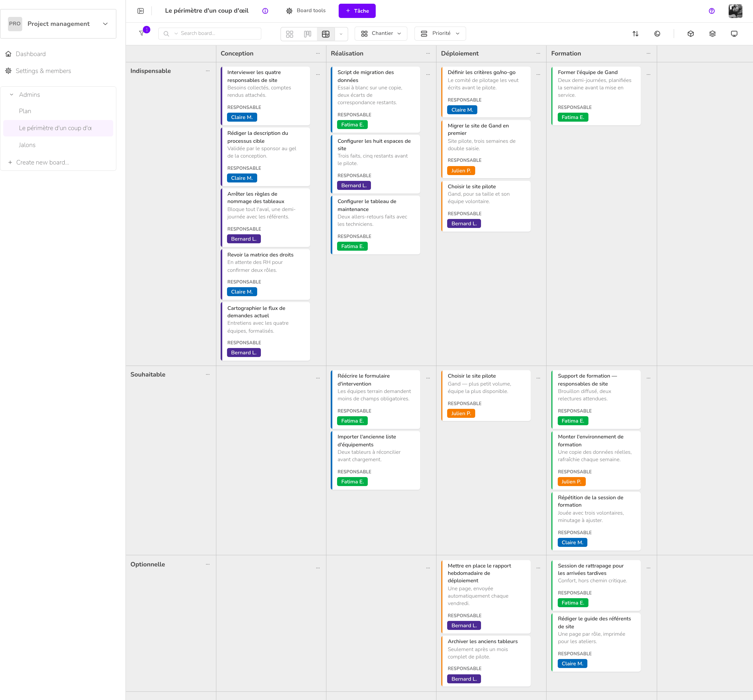This screenshot has width=753, height=700.
Task: Add a new Tâche
Action: tap(357, 11)
